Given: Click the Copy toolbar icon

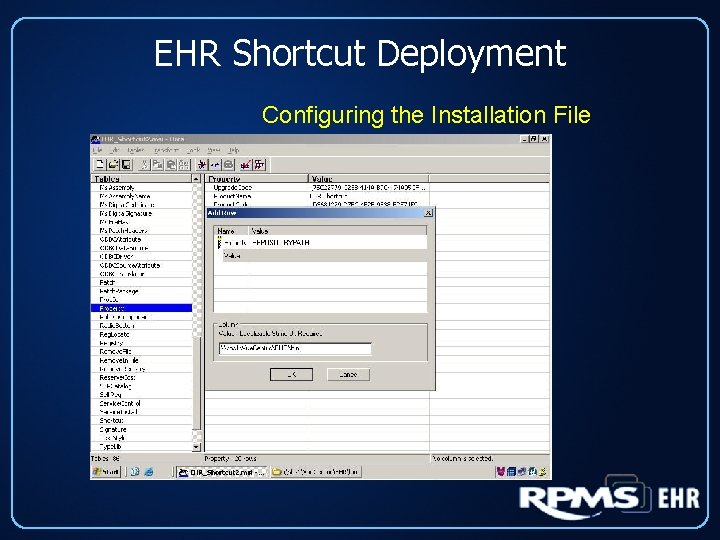Looking at the screenshot, I should click(158, 164).
